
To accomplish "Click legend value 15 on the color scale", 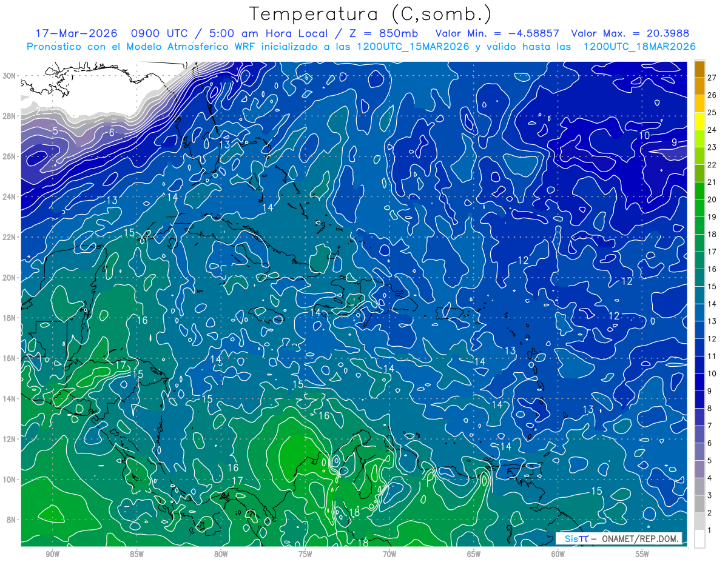I will point(712,286).
